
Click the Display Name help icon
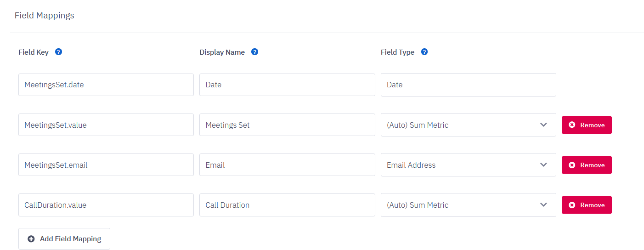coord(255,52)
